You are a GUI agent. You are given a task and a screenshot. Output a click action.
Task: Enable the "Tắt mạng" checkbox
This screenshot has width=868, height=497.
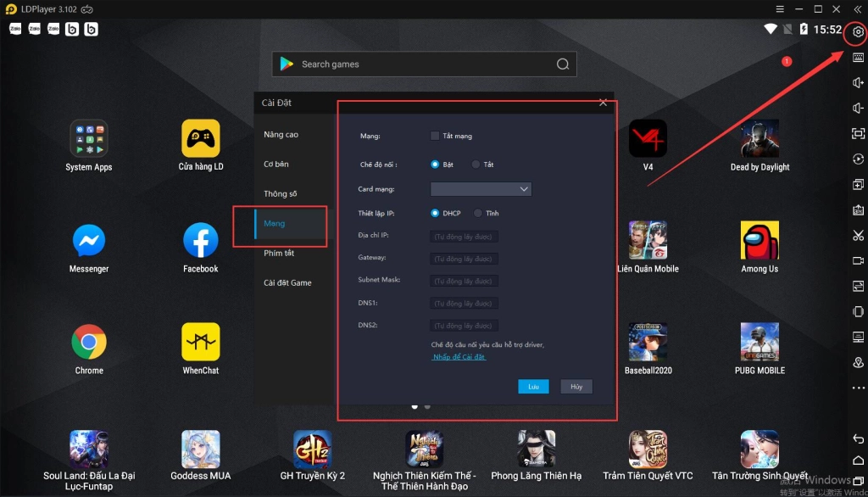pyautogui.click(x=435, y=136)
